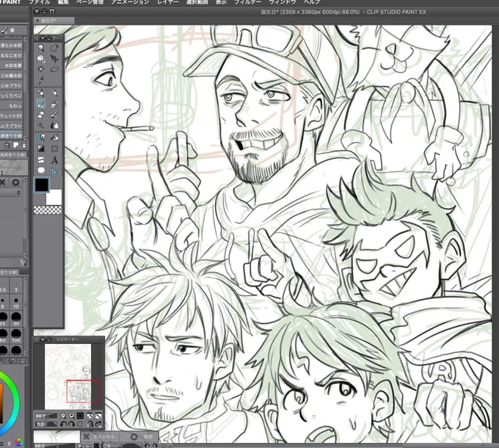
Task: Select the Balloon tool
Action: [x=41, y=170]
